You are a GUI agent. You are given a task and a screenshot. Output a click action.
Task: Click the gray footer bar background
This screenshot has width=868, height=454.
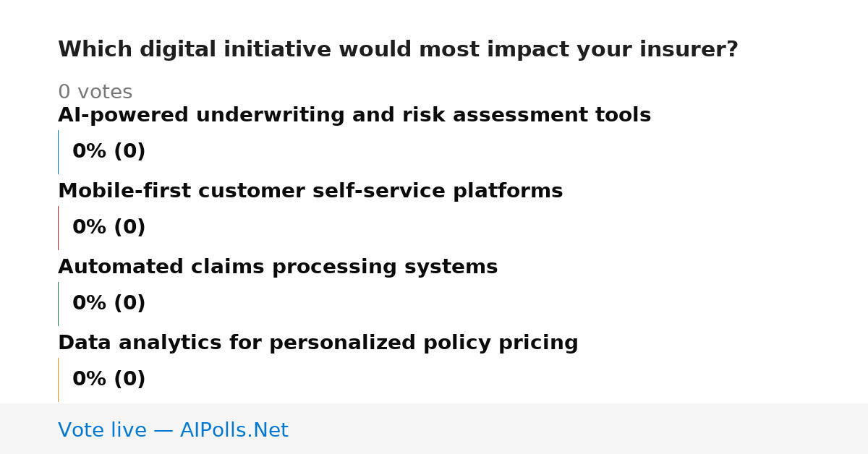point(579,429)
